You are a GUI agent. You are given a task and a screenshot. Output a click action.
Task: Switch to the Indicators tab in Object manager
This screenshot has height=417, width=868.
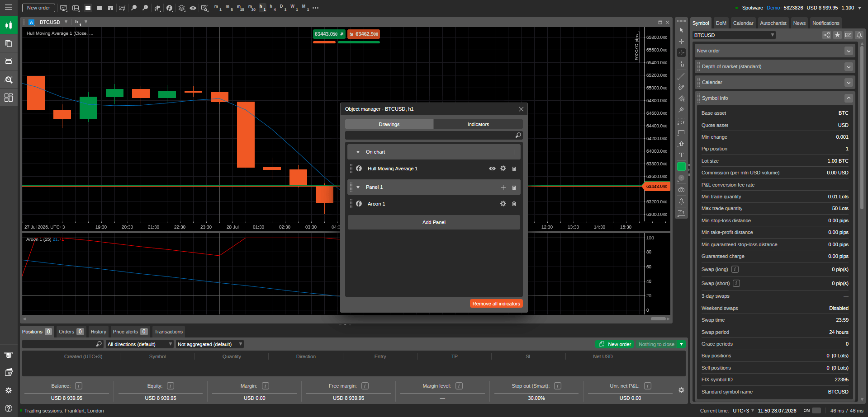point(478,124)
